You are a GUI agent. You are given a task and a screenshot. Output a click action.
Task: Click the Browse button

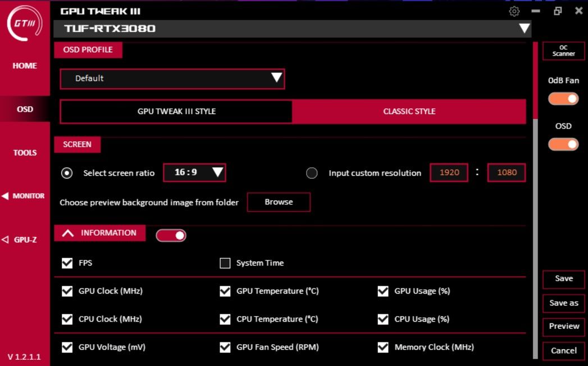[279, 202]
